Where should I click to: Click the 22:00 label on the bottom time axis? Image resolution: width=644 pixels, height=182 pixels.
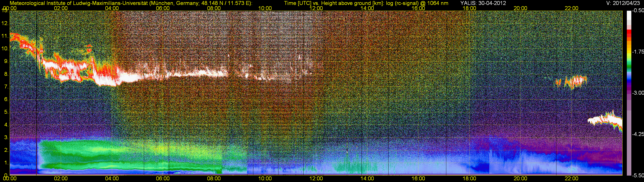tap(571, 179)
